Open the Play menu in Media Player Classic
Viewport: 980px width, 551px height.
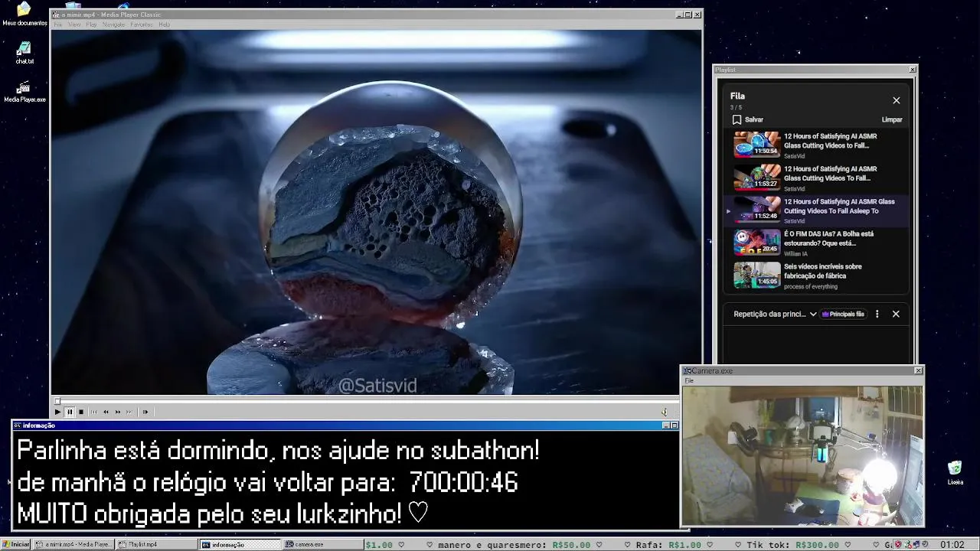[x=91, y=24]
